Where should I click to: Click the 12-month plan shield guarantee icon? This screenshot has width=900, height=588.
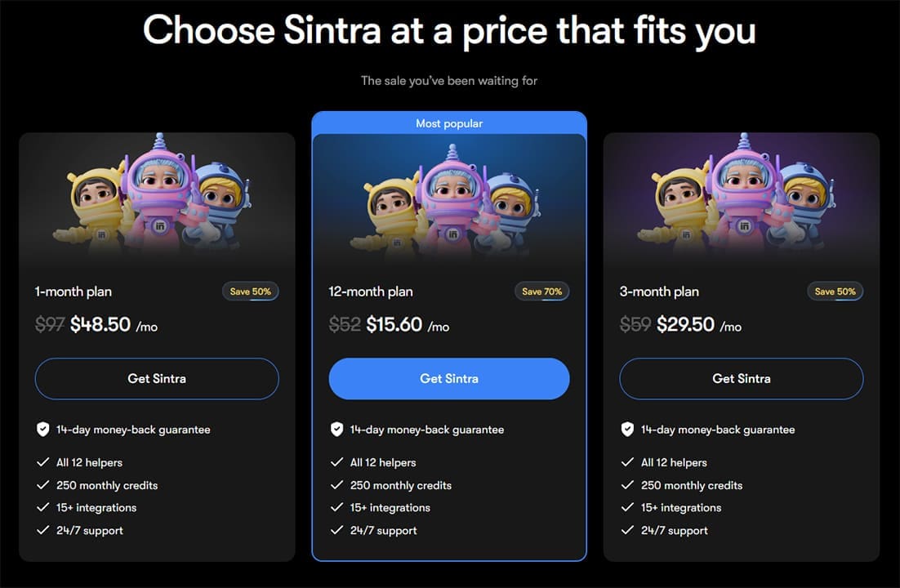click(336, 430)
